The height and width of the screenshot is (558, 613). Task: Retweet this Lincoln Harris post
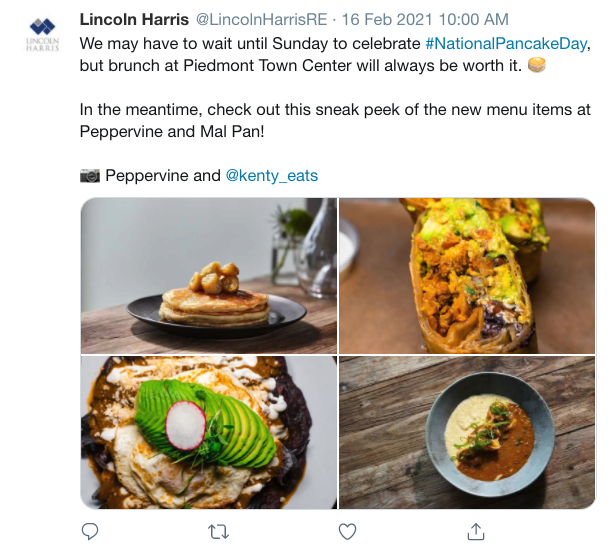218,531
